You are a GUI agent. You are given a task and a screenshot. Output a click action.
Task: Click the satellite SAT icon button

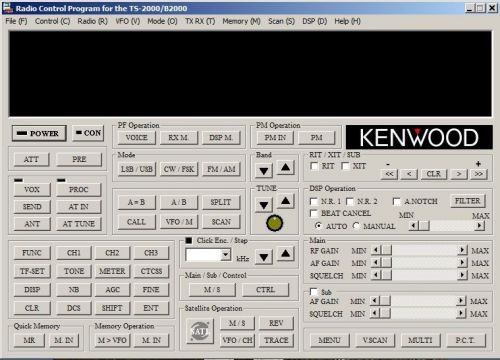pos(200,331)
